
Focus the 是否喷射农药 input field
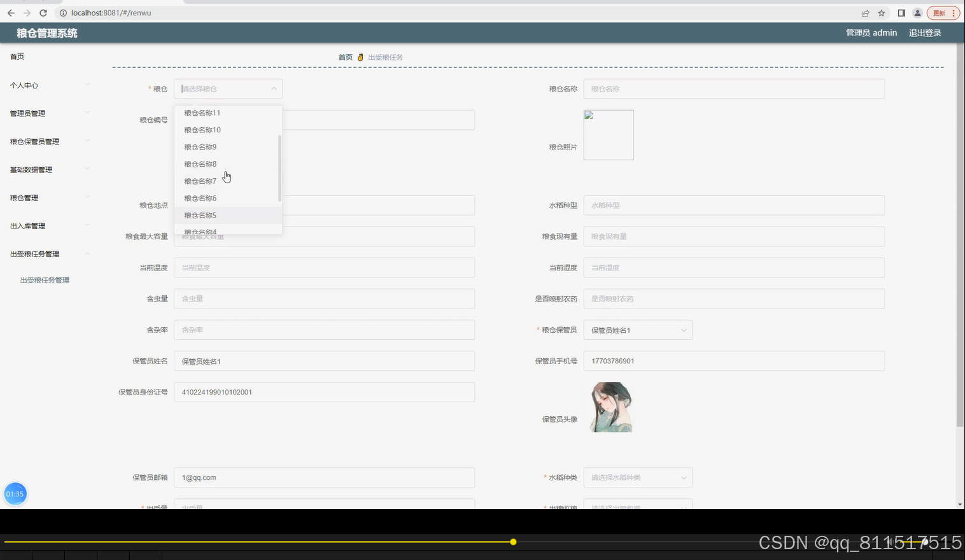pos(734,298)
